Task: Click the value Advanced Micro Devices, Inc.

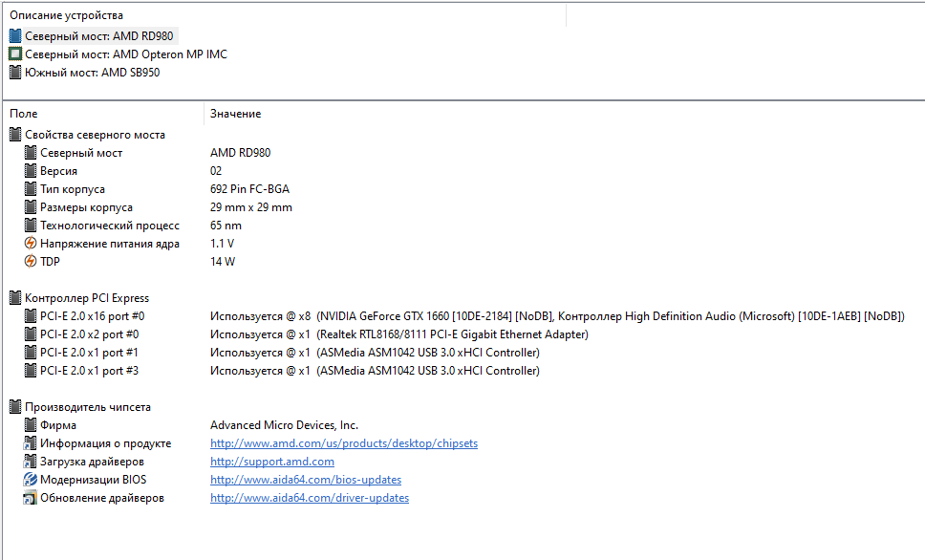Action: (x=285, y=425)
